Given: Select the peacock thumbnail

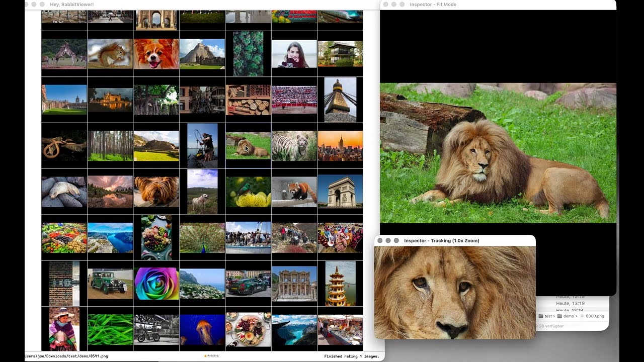Looking at the screenshot, I should click(x=202, y=238).
